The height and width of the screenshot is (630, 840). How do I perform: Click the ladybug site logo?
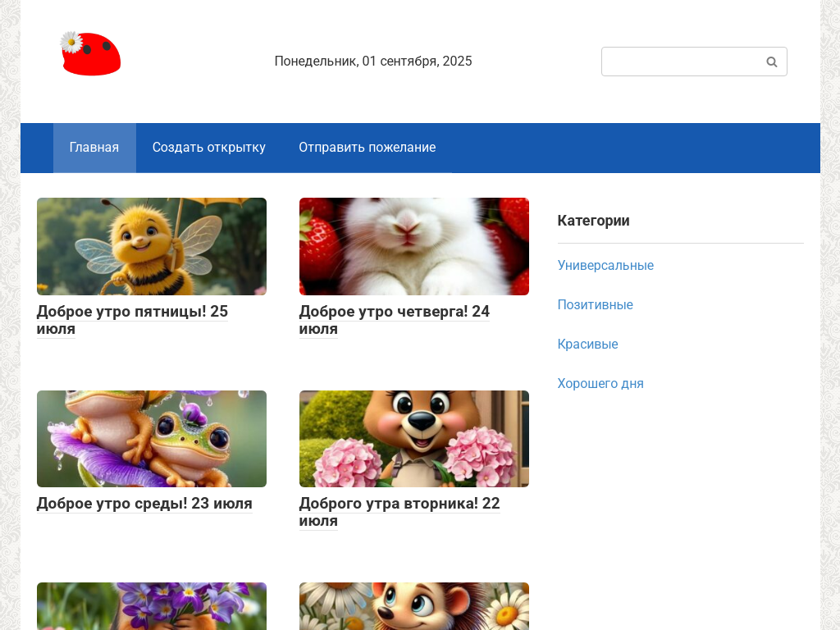[x=90, y=53]
